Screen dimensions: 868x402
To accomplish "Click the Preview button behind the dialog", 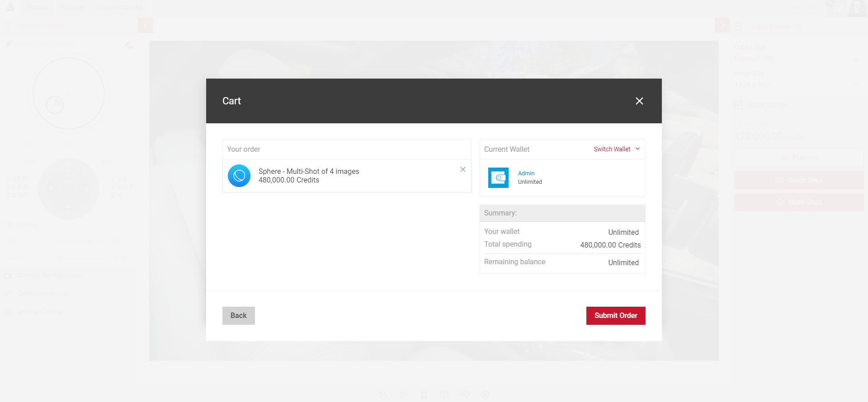I will (x=799, y=158).
